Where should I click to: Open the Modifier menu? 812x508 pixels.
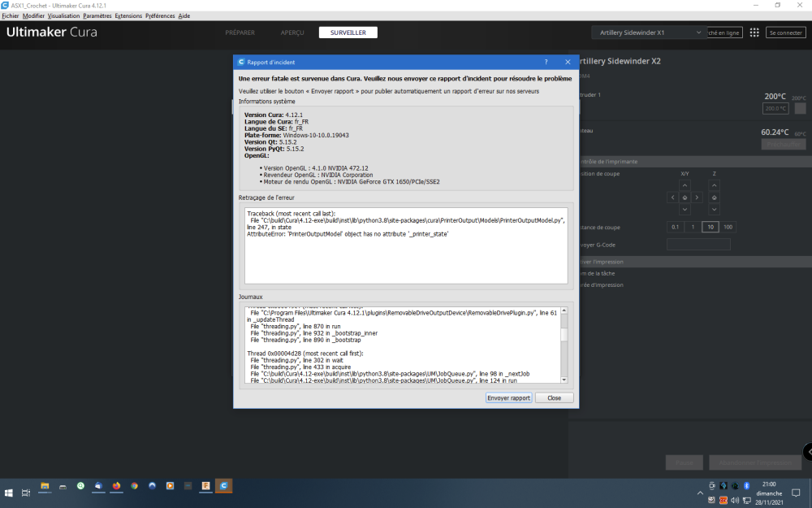33,16
